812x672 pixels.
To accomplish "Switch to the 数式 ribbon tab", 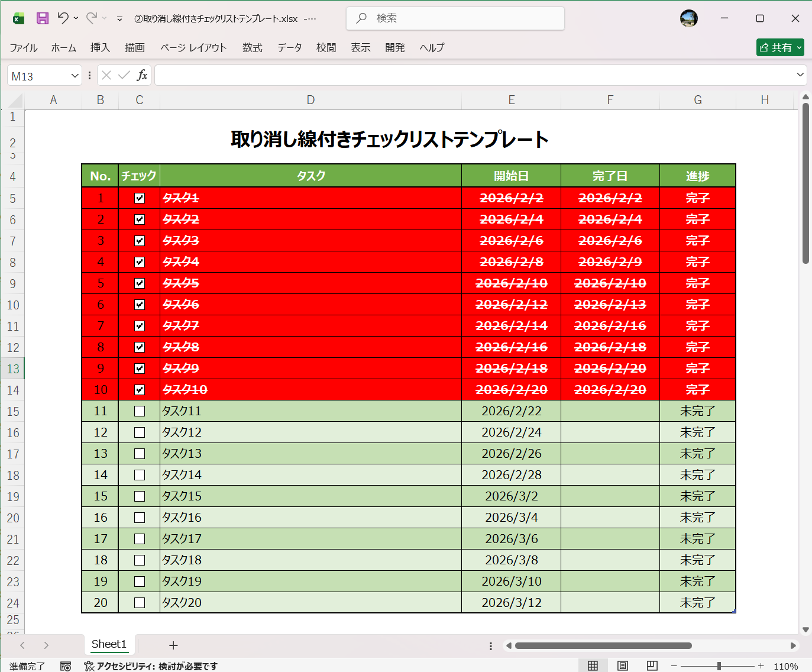I will coord(253,48).
